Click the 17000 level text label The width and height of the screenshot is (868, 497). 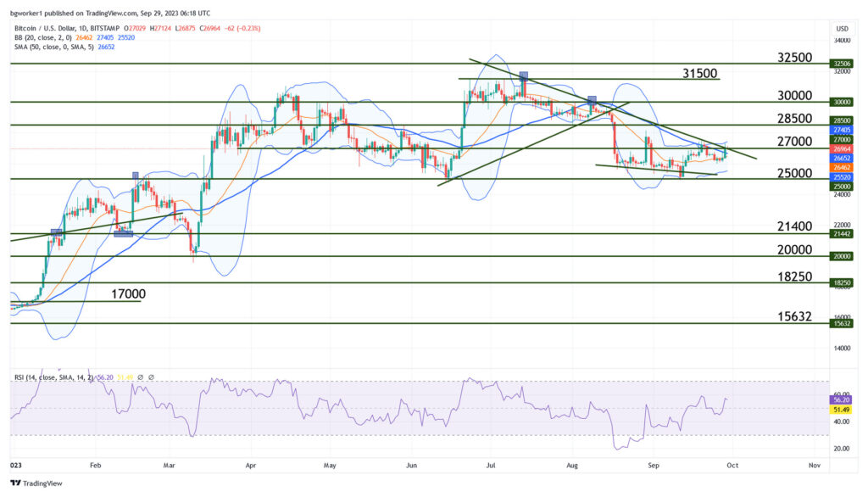128,294
